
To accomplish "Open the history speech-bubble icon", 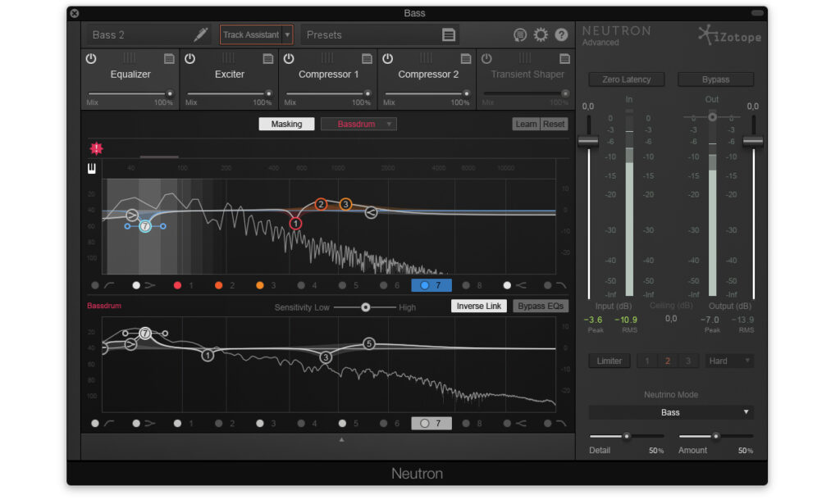I will (x=519, y=34).
